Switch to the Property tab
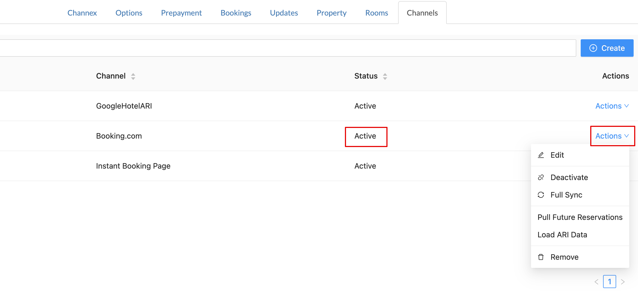 [x=331, y=13]
